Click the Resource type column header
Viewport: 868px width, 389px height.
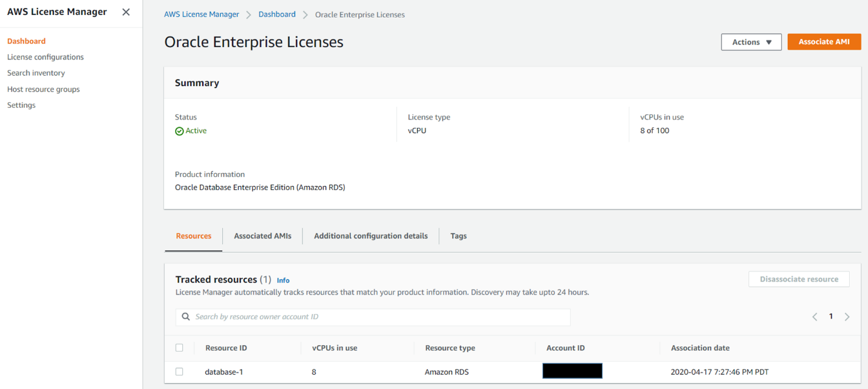(450, 348)
